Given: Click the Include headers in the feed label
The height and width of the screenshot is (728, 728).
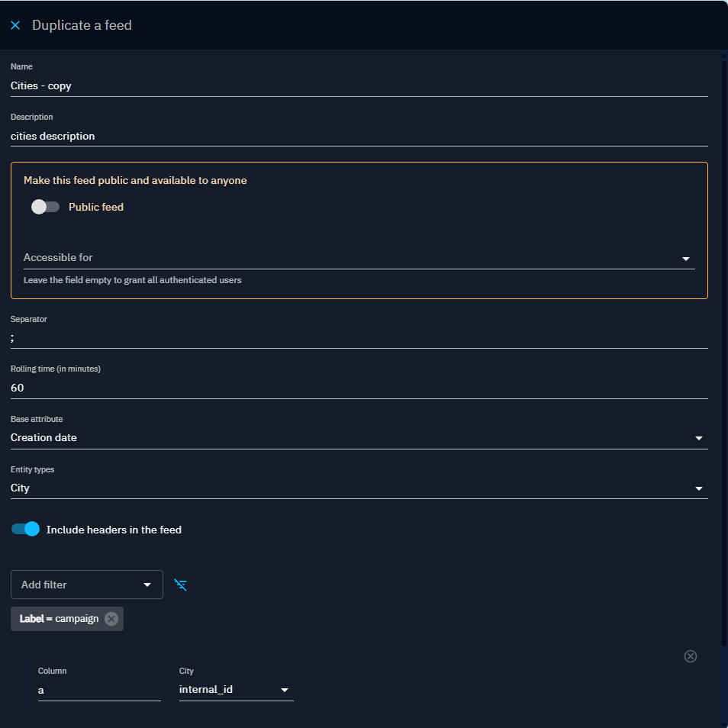Looking at the screenshot, I should (x=114, y=530).
